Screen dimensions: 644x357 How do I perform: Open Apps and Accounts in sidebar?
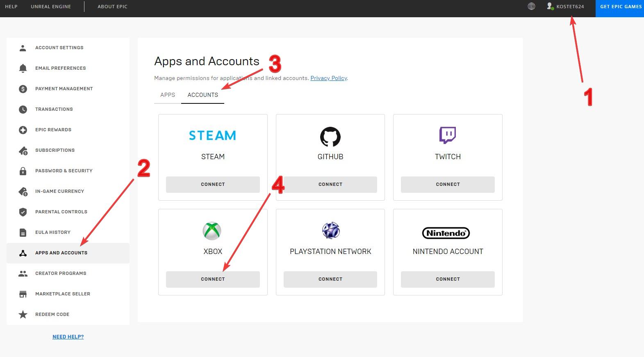(x=61, y=253)
